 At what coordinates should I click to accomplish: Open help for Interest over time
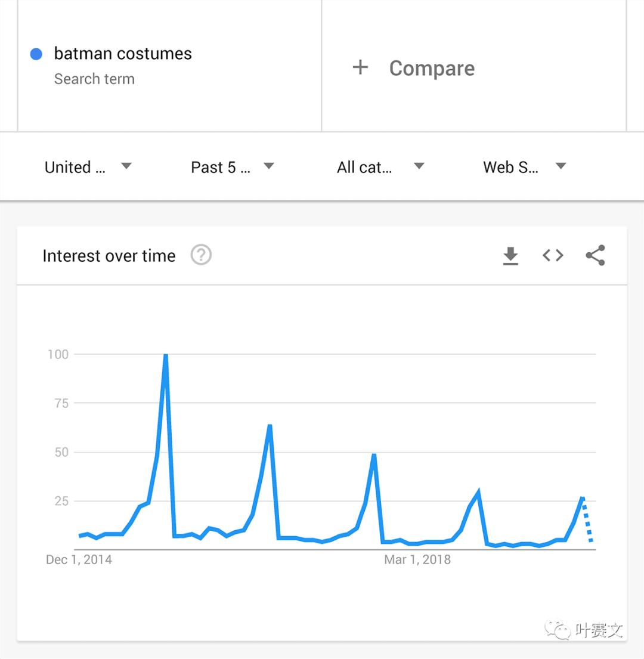[201, 255]
